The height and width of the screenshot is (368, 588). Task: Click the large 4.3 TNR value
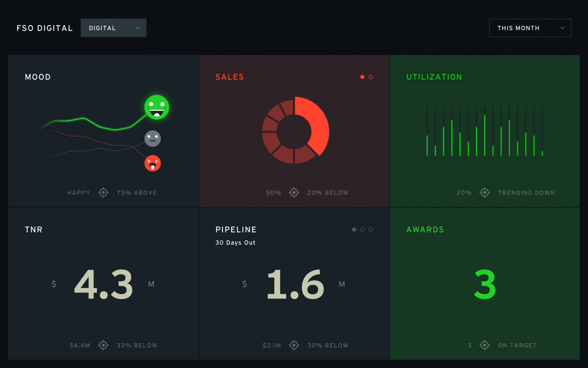pyautogui.click(x=103, y=284)
